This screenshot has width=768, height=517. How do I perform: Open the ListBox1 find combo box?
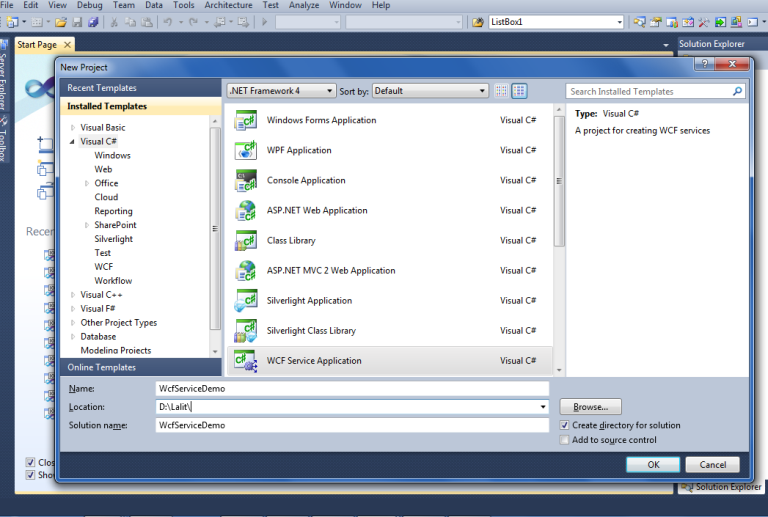(x=556, y=22)
